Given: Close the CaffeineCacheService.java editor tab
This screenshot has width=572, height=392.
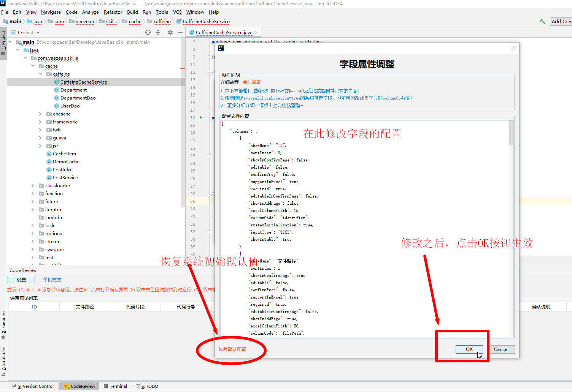Looking at the screenshot, I should point(256,33).
